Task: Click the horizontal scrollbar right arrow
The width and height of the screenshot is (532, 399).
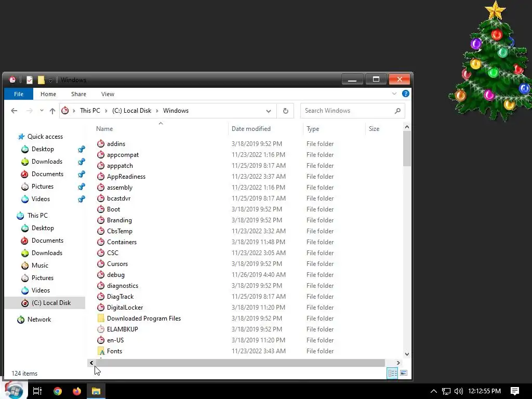Action: tap(398, 363)
